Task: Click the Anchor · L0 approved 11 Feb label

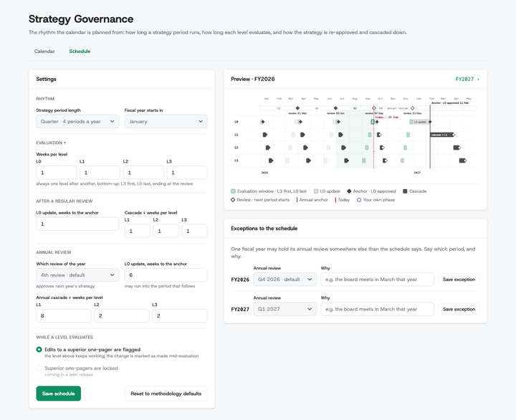Action: pyautogui.click(x=450, y=103)
